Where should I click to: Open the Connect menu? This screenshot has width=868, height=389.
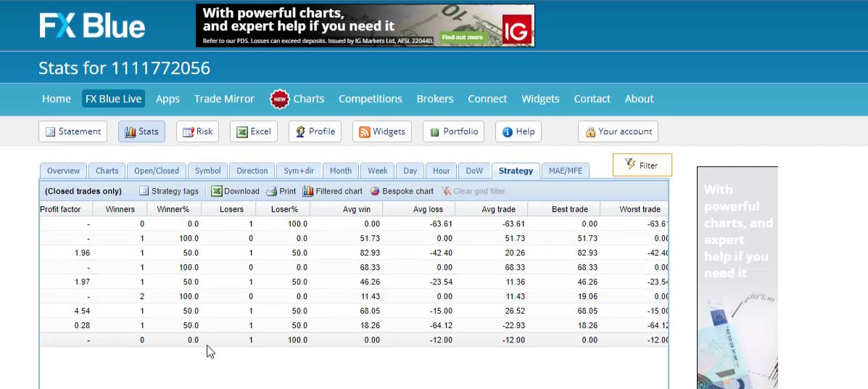[487, 99]
